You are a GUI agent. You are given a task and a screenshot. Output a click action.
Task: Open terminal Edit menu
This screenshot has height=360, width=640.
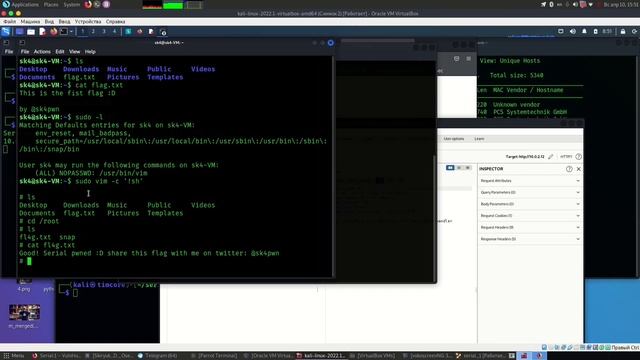click(x=60, y=52)
